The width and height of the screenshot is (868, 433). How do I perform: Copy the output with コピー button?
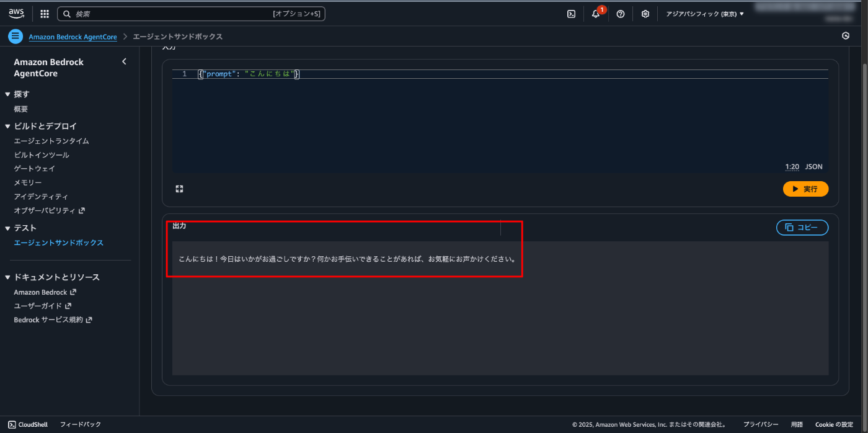(x=802, y=228)
